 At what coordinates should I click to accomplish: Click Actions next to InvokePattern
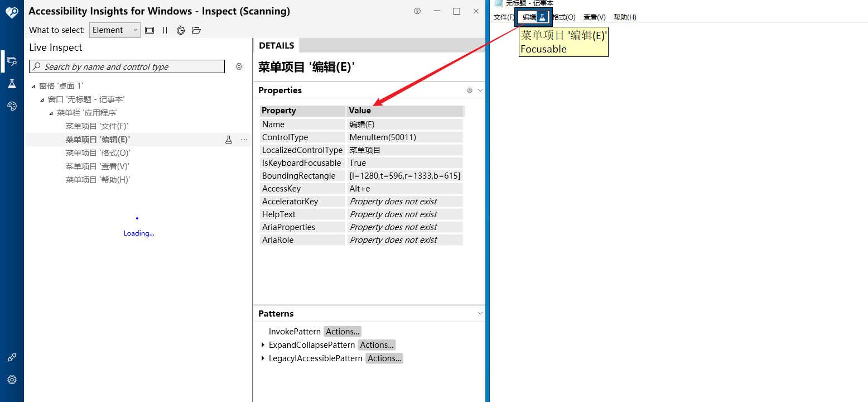click(342, 331)
